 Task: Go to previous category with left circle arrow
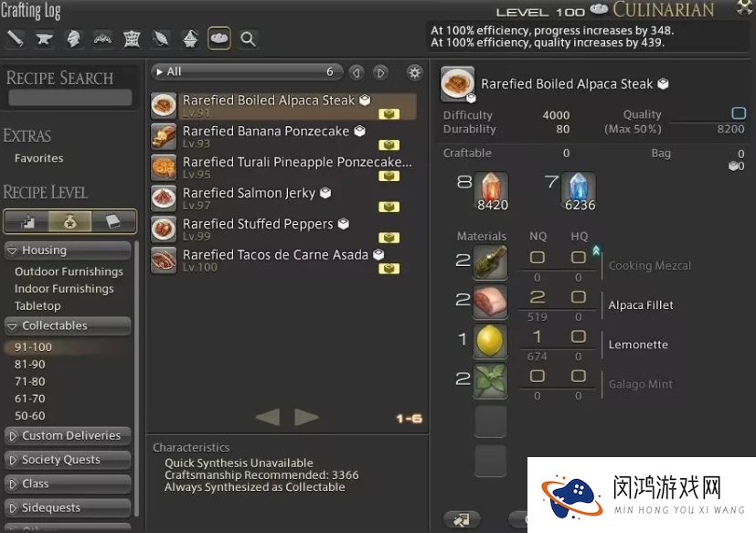357,73
